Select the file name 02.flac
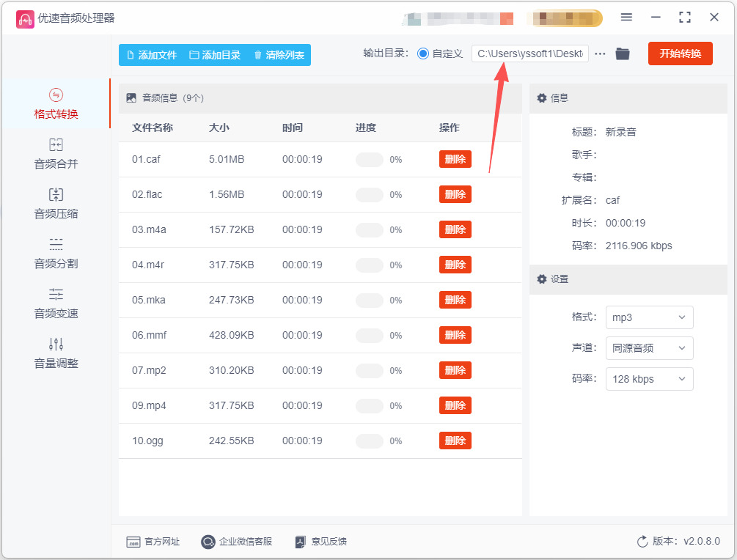This screenshot has width=737, height=560. (147, 194)
